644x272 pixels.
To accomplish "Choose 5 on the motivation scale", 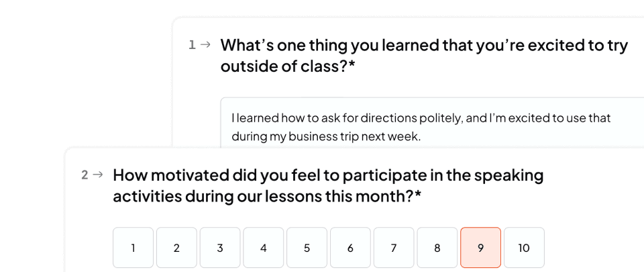I will tap(307, 248).
